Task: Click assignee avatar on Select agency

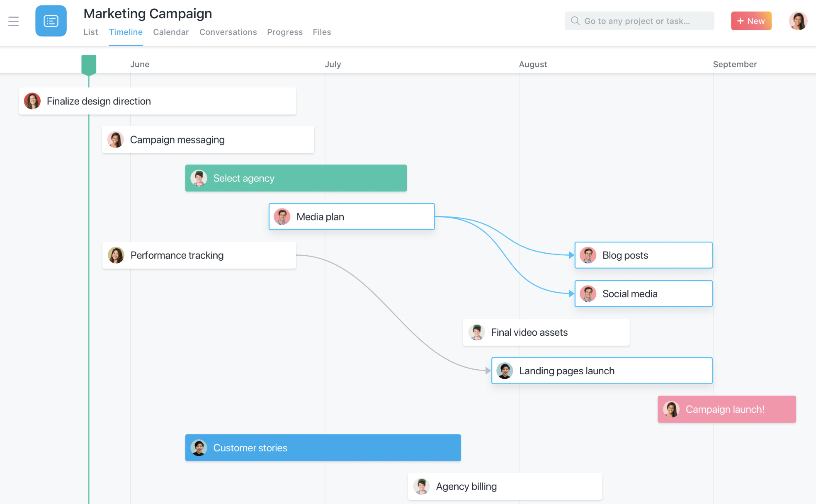Action: pyautogui.click(x=199, y=178)
